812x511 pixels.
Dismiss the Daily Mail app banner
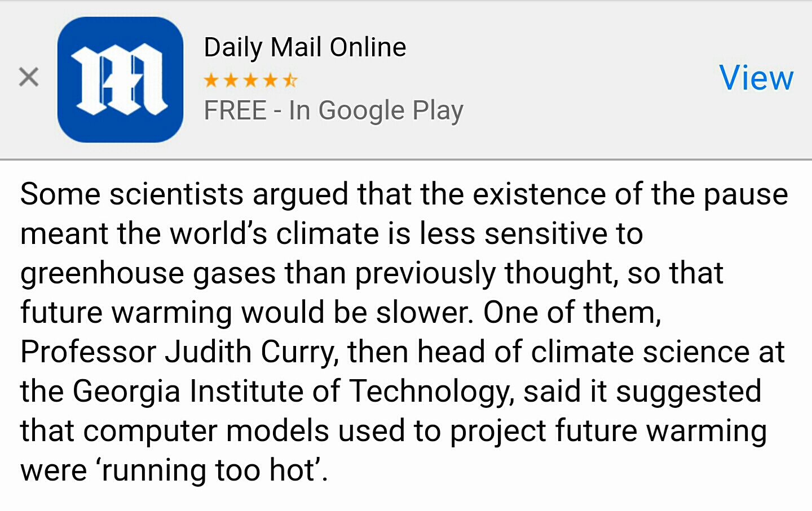pos(28,77)
